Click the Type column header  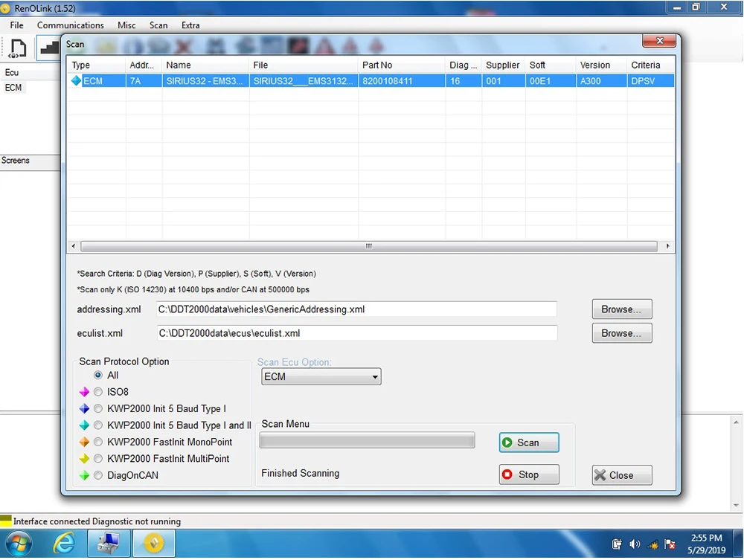pyautogui.click(x=96, y=65)
